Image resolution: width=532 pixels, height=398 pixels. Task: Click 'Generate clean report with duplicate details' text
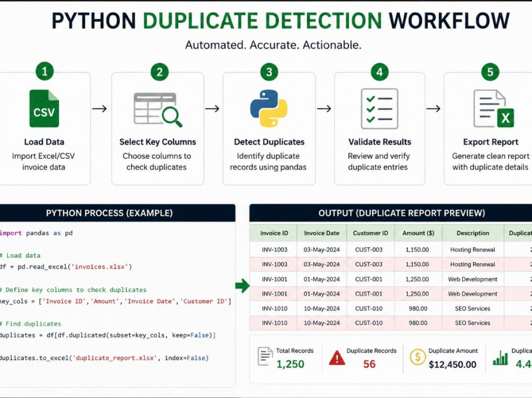click(x=491, y=162)
